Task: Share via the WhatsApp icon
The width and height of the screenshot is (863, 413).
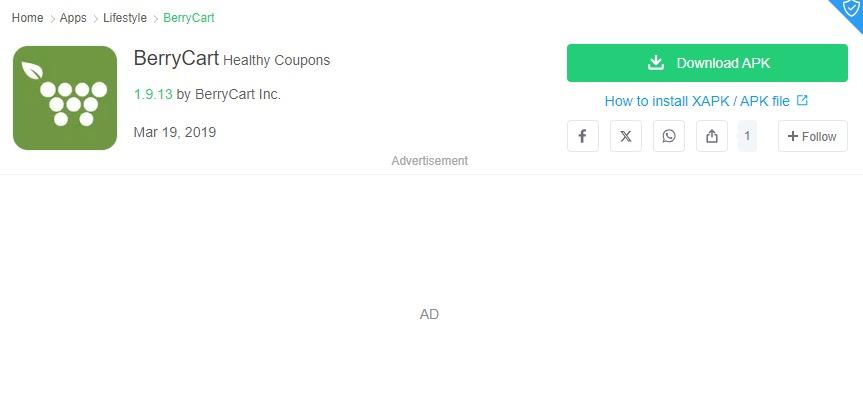Action: [669, 136]
